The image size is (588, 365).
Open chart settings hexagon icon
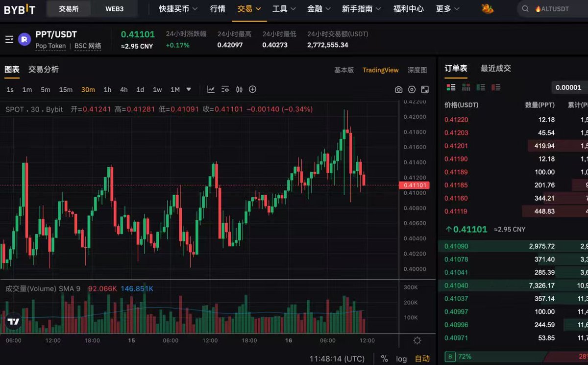click(x=412, y=90)
